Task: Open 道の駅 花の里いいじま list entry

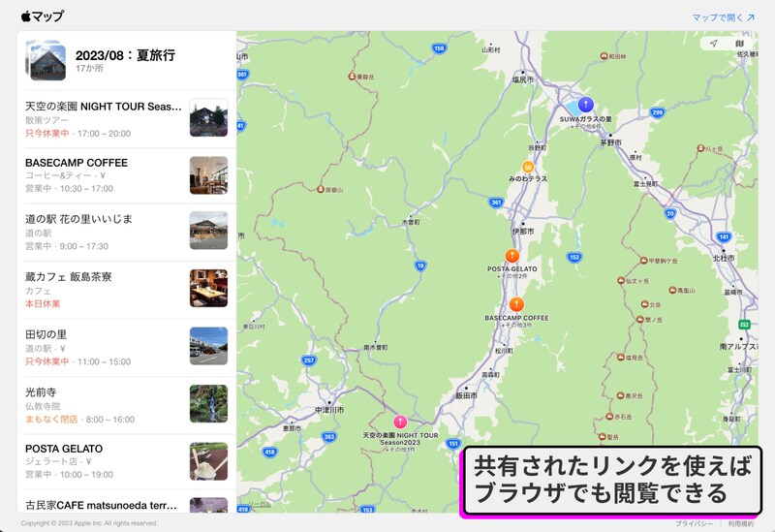Action: 127,233
